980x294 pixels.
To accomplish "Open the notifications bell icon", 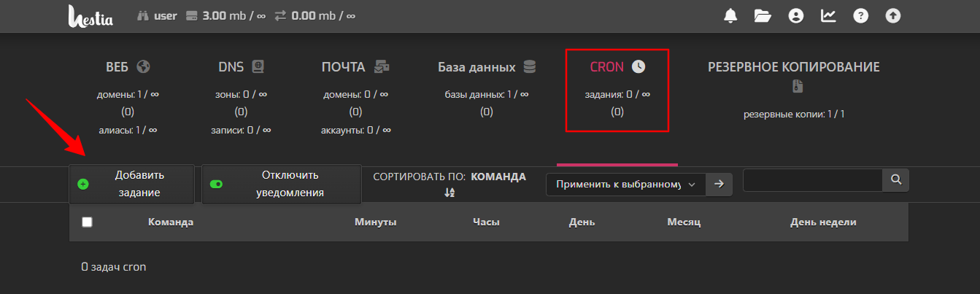I will (730, 15).
